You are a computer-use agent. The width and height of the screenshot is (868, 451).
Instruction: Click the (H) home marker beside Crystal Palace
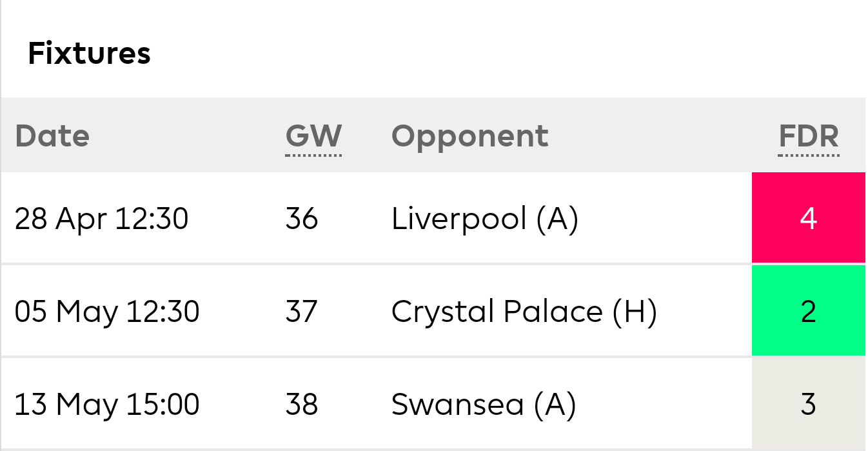[635, 312]
